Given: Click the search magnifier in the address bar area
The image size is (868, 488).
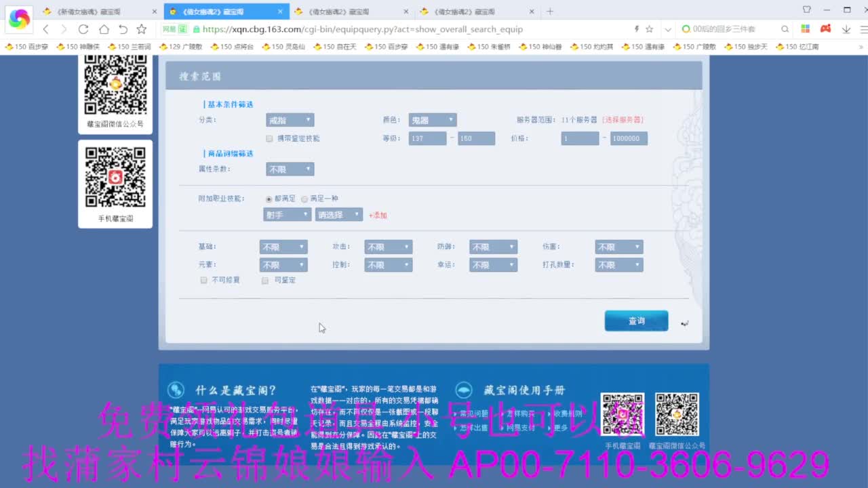Looking at the screenshot, I should [x=785, y=29].
